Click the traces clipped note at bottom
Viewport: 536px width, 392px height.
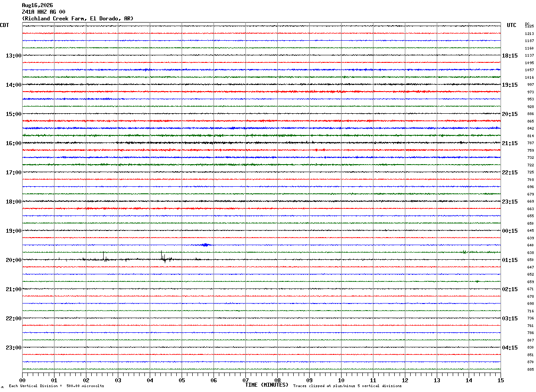[347, 386]
